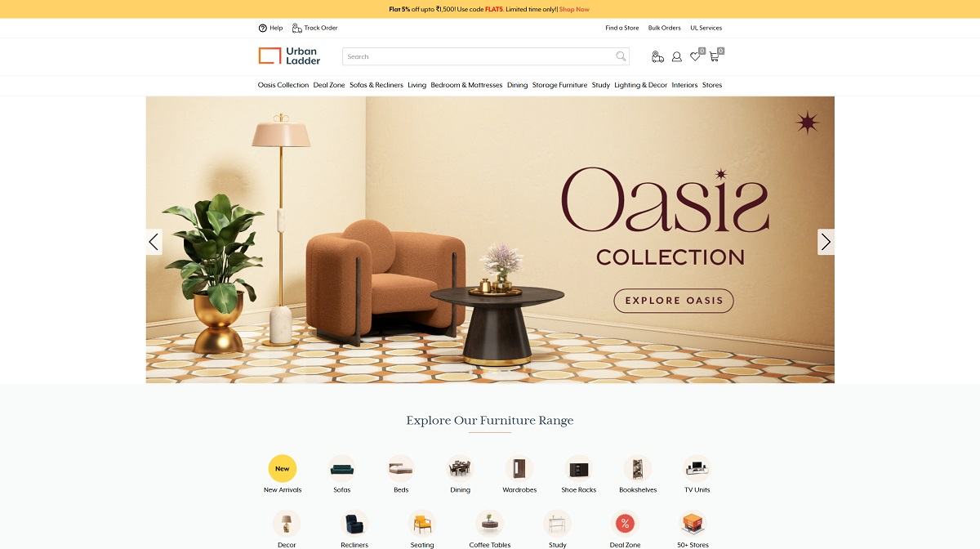Click the search magnifier icon
The width and height of the screenshot is (980, 549).
coord(621,56)
